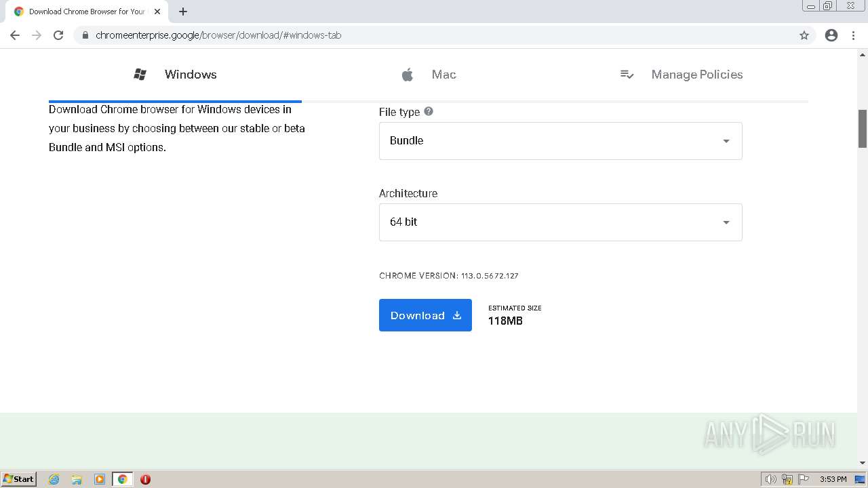Click the Apple logo icon in Mac tab
The image size is (868, 488).
408,75
